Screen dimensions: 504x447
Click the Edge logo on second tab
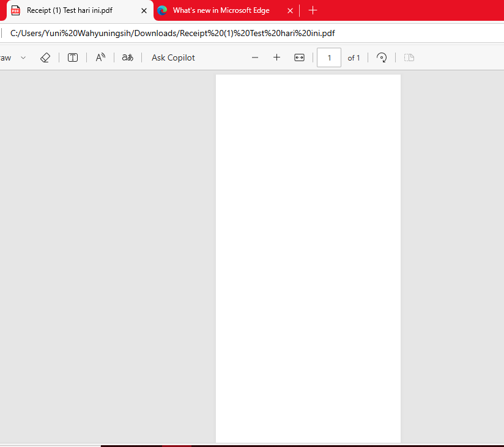pyautogui.click(x=162, y=10)
